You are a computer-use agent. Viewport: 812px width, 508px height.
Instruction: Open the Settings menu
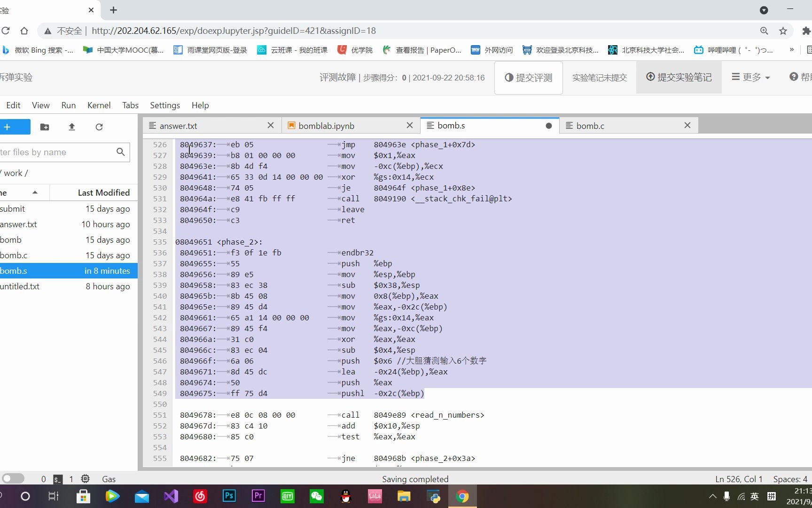(x=165, y=105)
